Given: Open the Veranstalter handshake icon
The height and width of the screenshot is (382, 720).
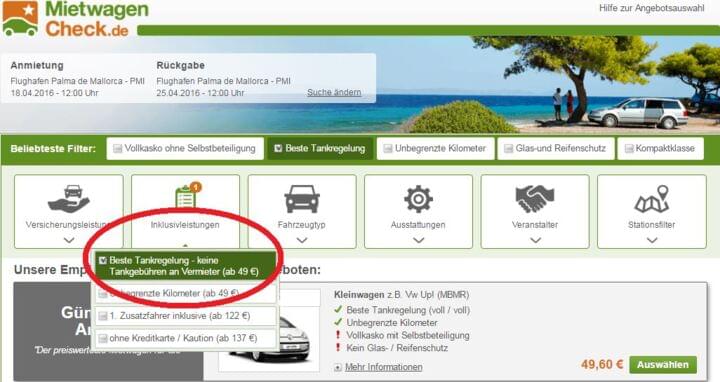Looking at the screenshot, I should [x=535, y=199].
